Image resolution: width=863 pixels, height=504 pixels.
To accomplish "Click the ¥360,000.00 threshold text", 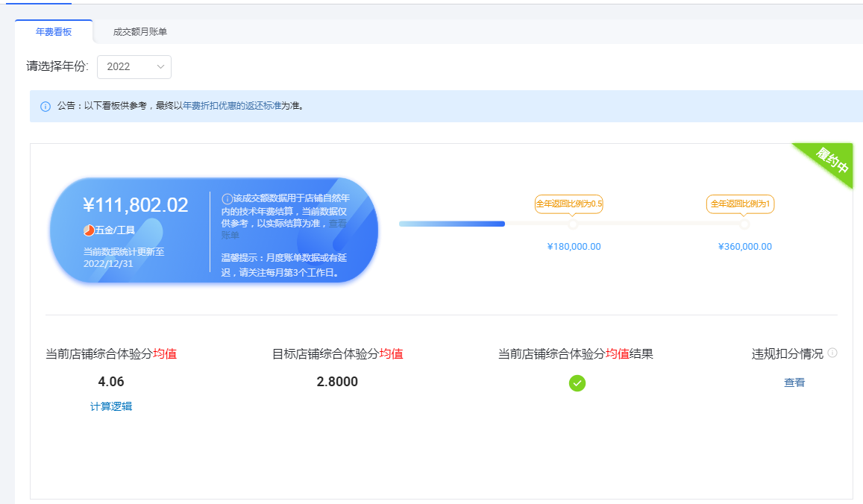I will (745, 247).
